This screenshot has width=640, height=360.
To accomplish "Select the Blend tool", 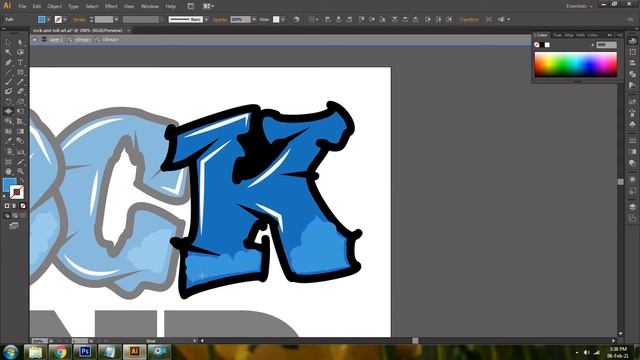I will 20,141.
